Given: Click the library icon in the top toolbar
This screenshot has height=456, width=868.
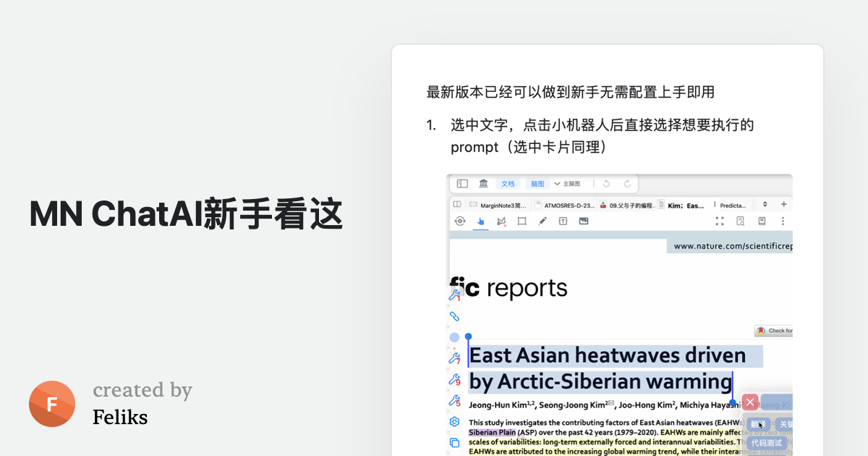Looking at the screenshot, I should (483, 183).
